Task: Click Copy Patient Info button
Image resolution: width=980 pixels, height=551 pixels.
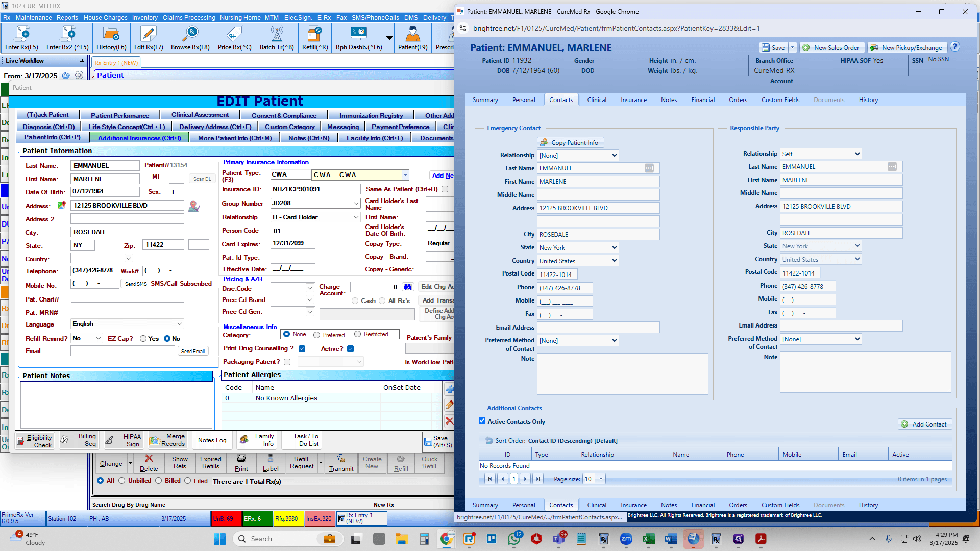Action: coord(570,142)
